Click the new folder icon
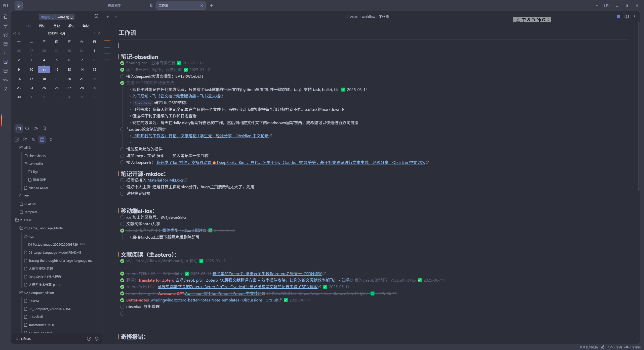The height and width of the screenshot is (350, 644). click(25, 140)
